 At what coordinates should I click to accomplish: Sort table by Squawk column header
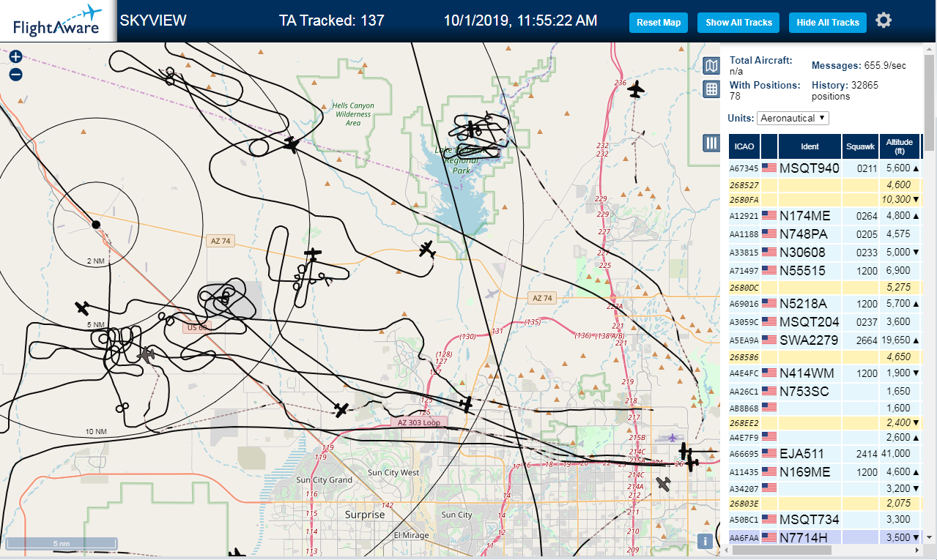pos(860,146)
